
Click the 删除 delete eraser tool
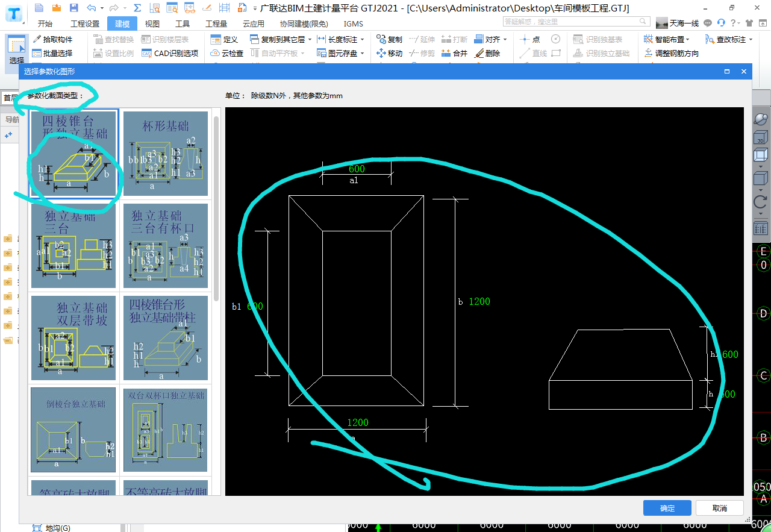[487, 53]
